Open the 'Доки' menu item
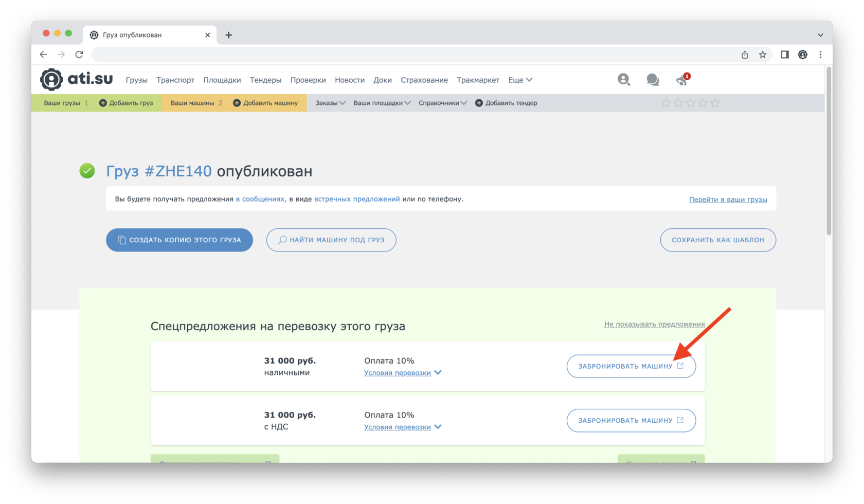Screen dimensions: 864x504 pyautogui.click(x=383, y=80)
